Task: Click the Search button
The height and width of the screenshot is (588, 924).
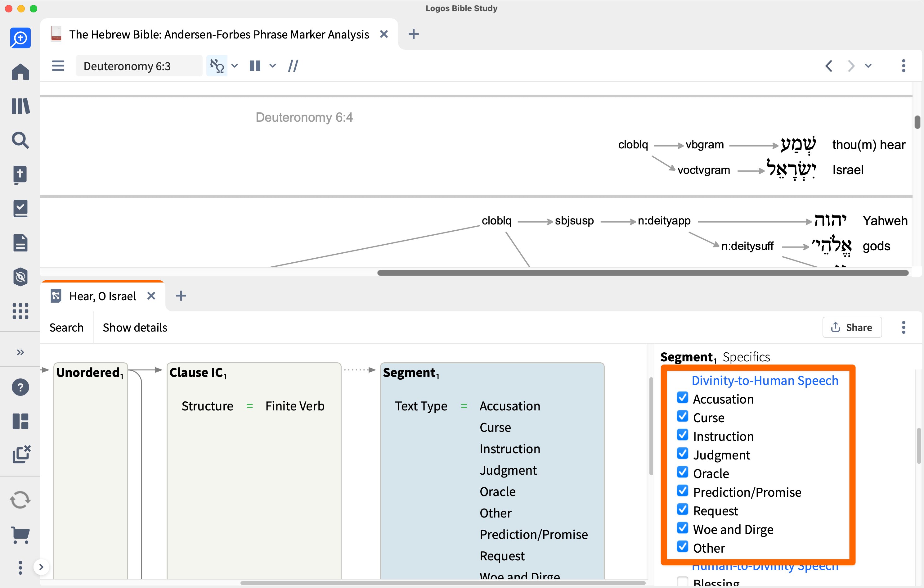Action: (x=66, y=328)
